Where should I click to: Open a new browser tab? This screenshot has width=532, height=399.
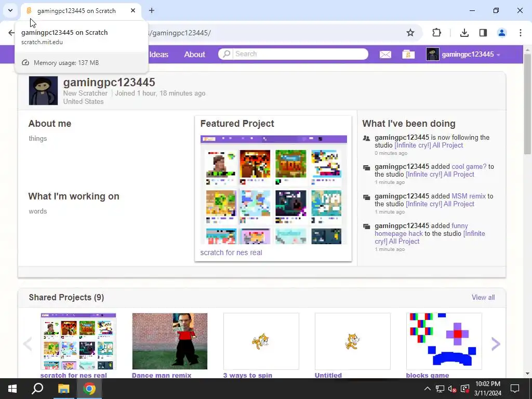click(152, 10)
